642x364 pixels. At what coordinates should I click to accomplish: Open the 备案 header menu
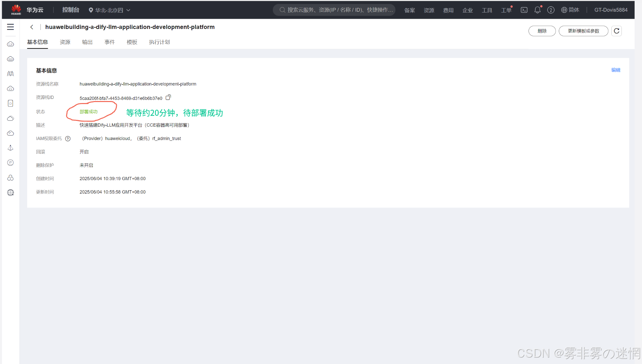tap(410, 10)
